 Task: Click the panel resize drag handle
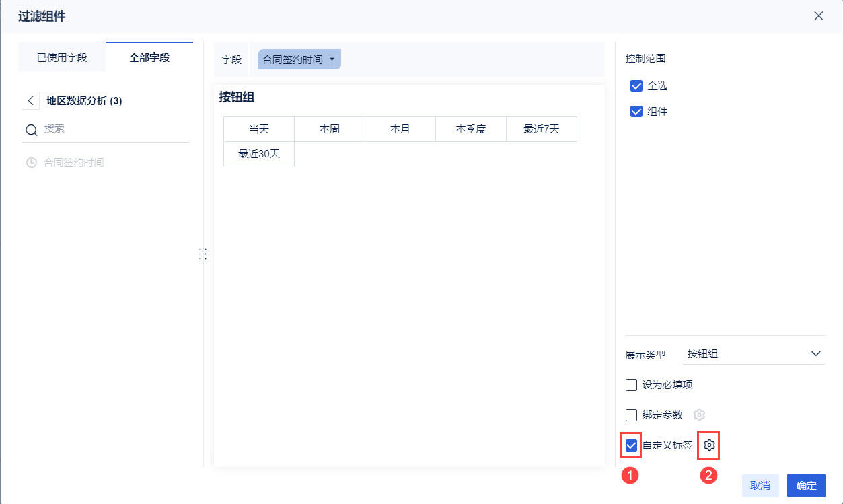point(203,254)
